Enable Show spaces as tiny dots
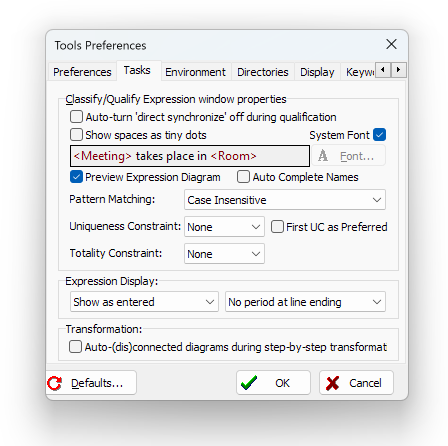This screenshot has width=448, height=446. click(76, 135)
